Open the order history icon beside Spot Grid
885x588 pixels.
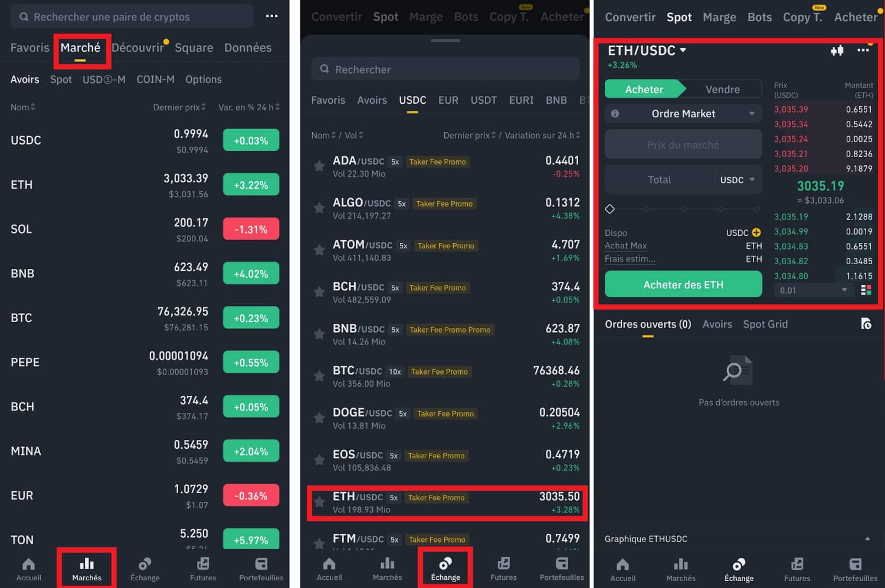866,324
